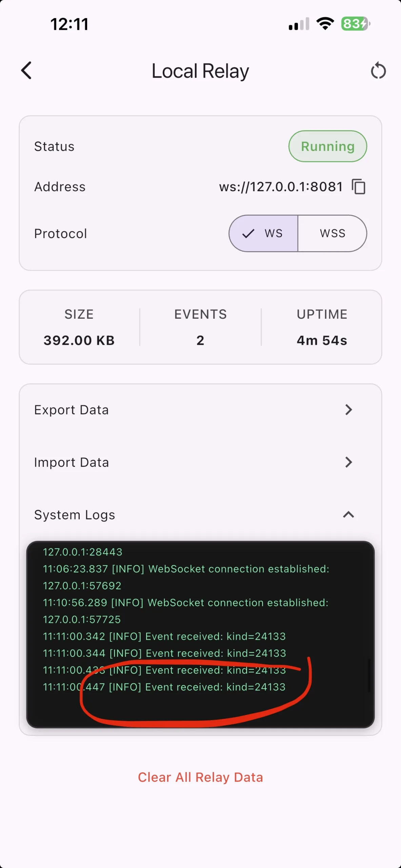Screen dimensions: 401x868
Task: Tap the ws://127.0.0.1:8081 address text
Action: [281, 187]
